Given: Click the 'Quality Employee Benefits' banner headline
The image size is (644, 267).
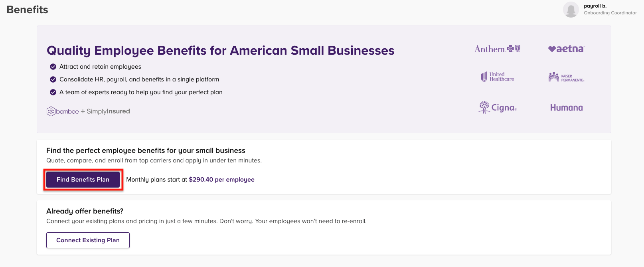Looking at the screenshot, I should click(x=220, y=51).
